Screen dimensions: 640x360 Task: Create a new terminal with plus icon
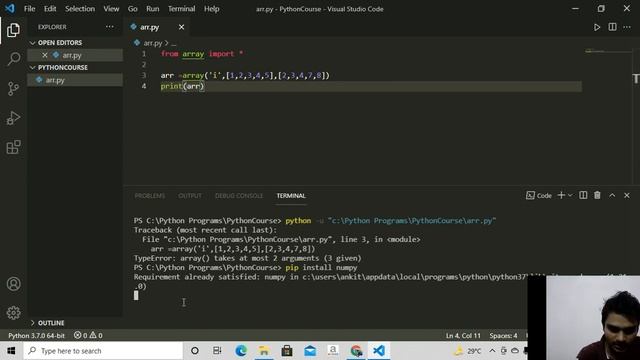(x=561, y=196)
